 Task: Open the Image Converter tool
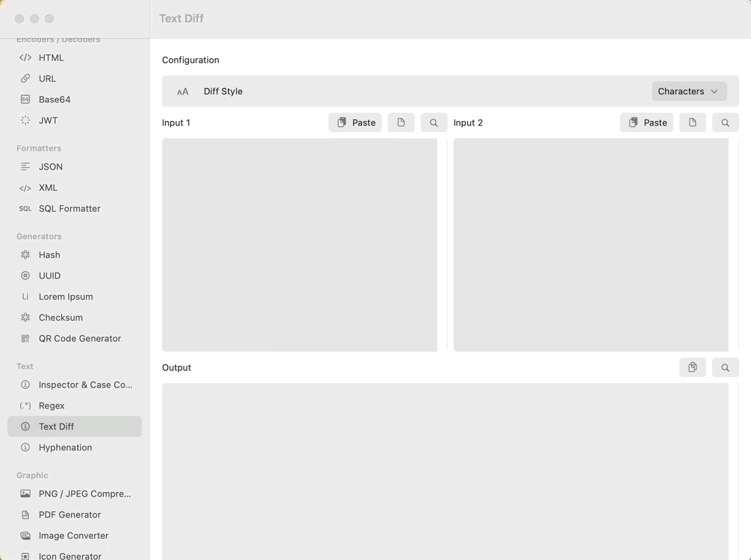(x=74, y=535)
